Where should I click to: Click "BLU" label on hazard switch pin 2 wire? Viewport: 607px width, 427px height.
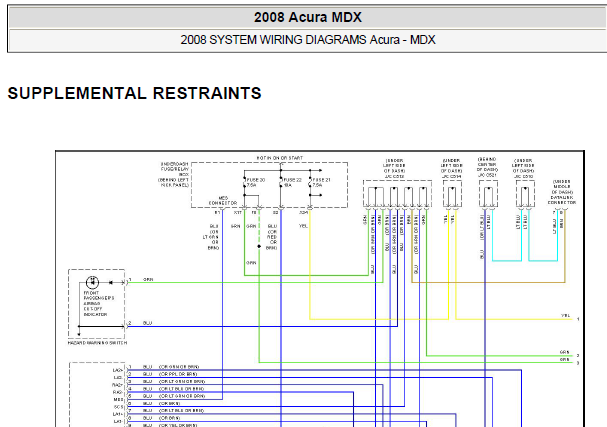147,323
